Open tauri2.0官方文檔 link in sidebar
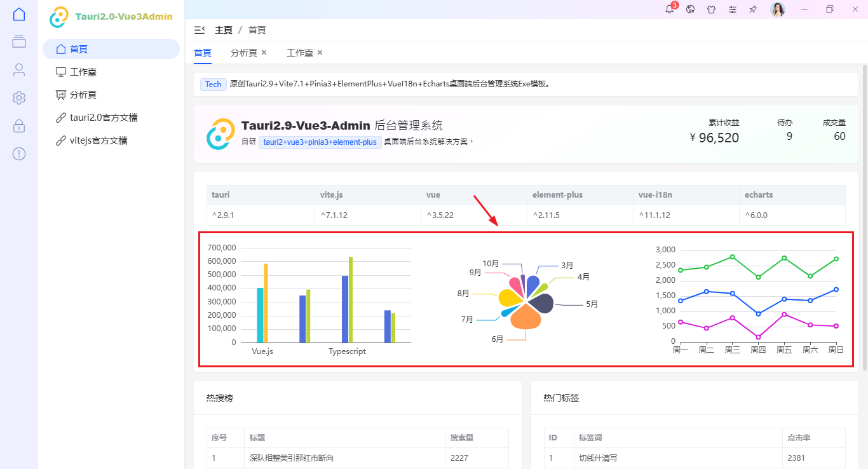 tap(111, 118)
